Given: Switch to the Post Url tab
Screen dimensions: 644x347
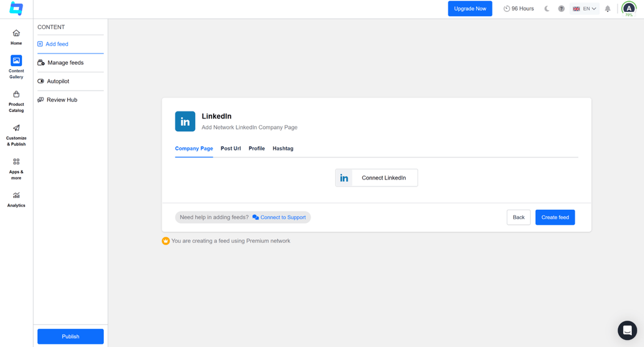Looking at the screenshot, I should point(230,149).
